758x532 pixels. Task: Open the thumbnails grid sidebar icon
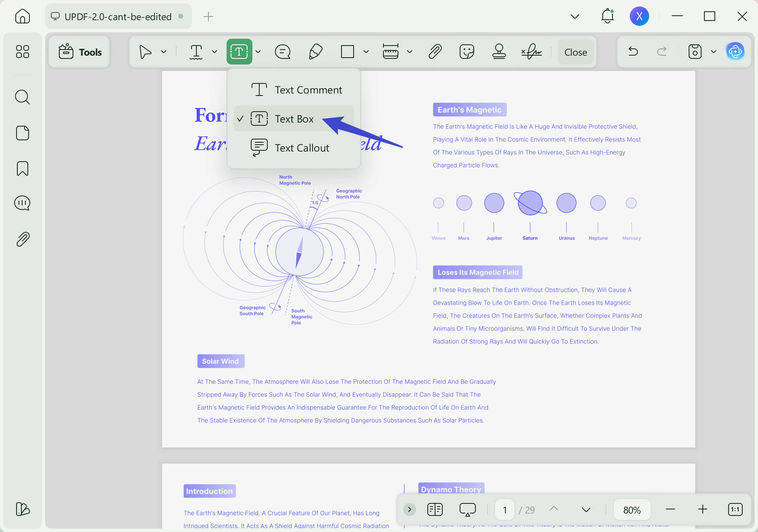point(23,52)
